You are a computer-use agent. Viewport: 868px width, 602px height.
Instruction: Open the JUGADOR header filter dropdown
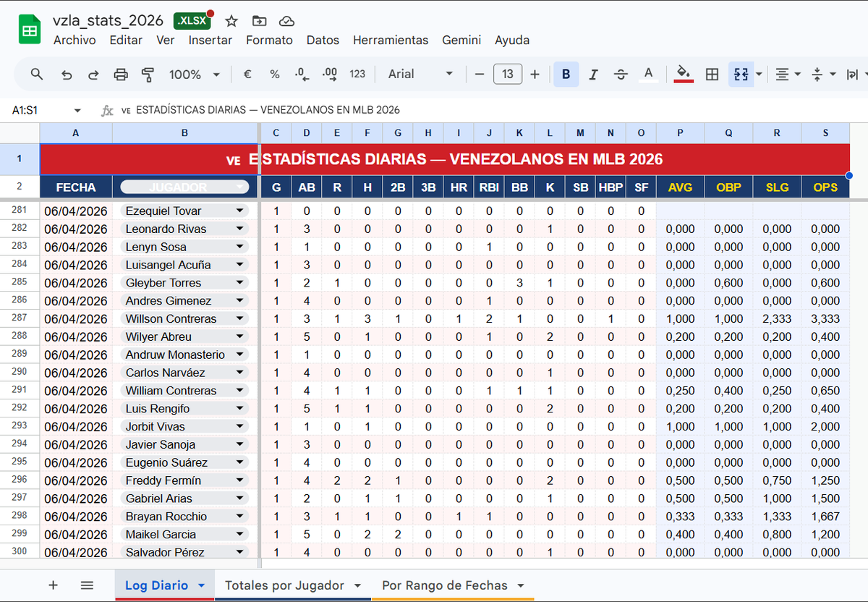pos(240,187)
